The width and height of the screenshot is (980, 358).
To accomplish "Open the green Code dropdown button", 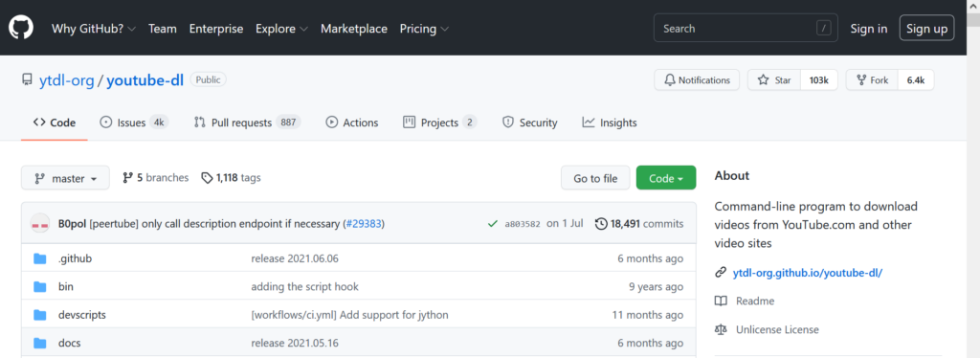I will point(666,178).
